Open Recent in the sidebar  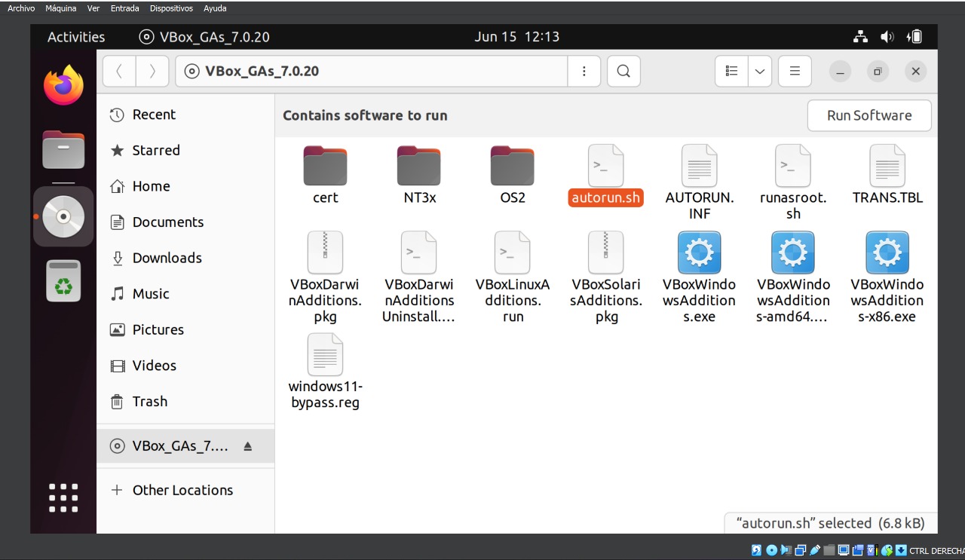185,115
